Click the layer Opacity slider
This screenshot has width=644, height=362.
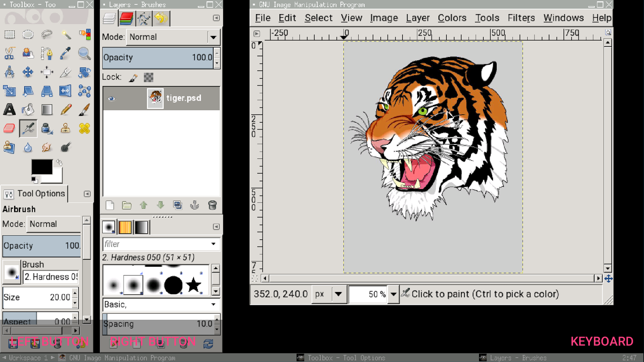[x=158, y=58]
